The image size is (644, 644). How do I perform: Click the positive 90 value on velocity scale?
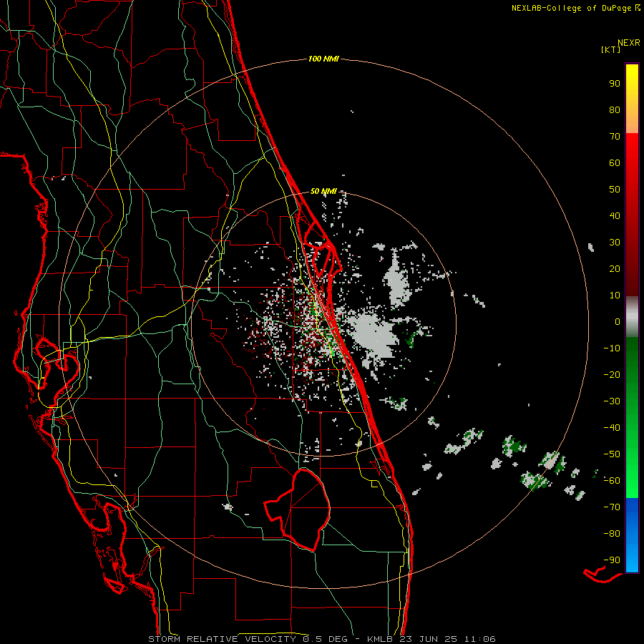(615, 84)
